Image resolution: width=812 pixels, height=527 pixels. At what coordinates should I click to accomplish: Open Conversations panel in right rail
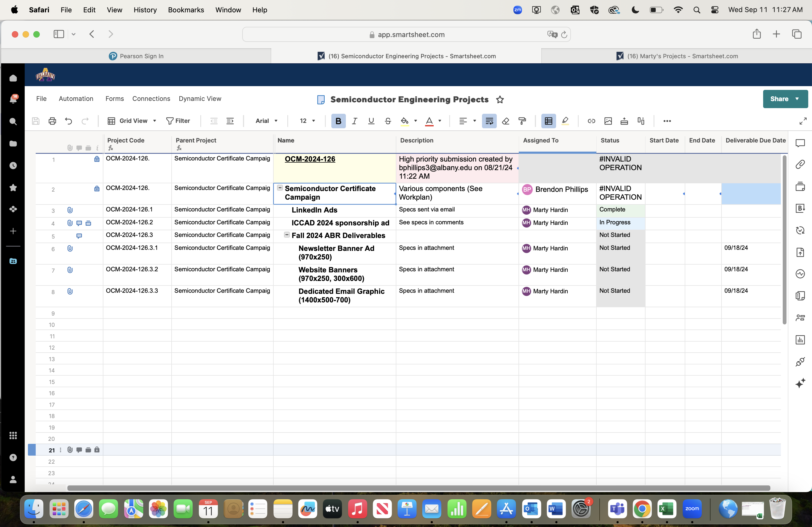click(800, 143)
